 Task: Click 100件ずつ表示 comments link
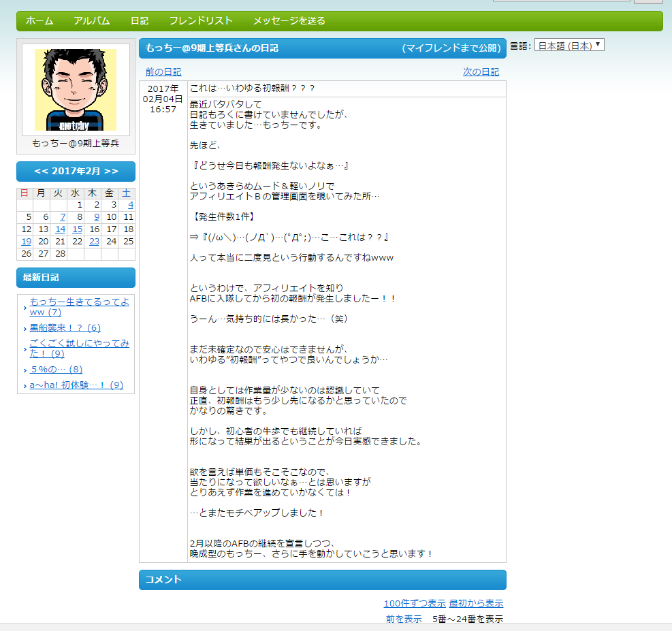(414, 604)
